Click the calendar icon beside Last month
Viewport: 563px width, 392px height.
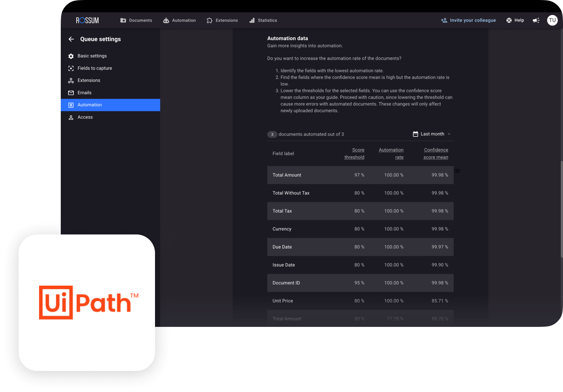point(415,134)
